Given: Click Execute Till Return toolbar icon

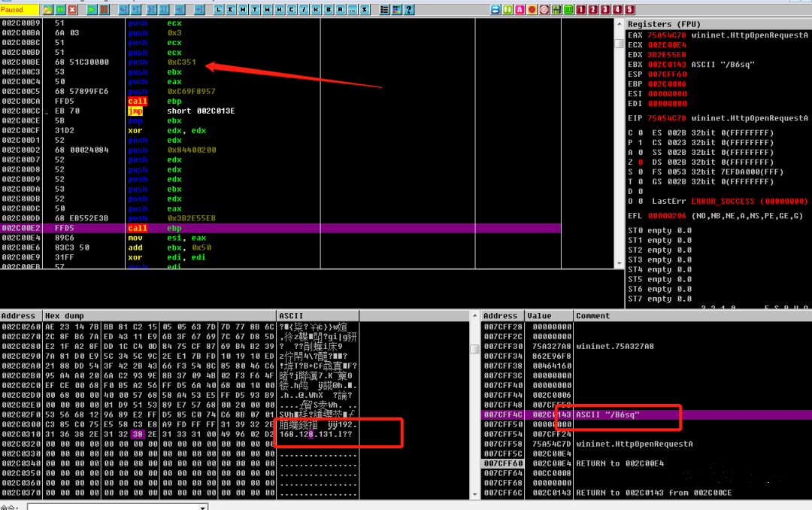Looking at the screenshot, I should click(x=180, y=10).
